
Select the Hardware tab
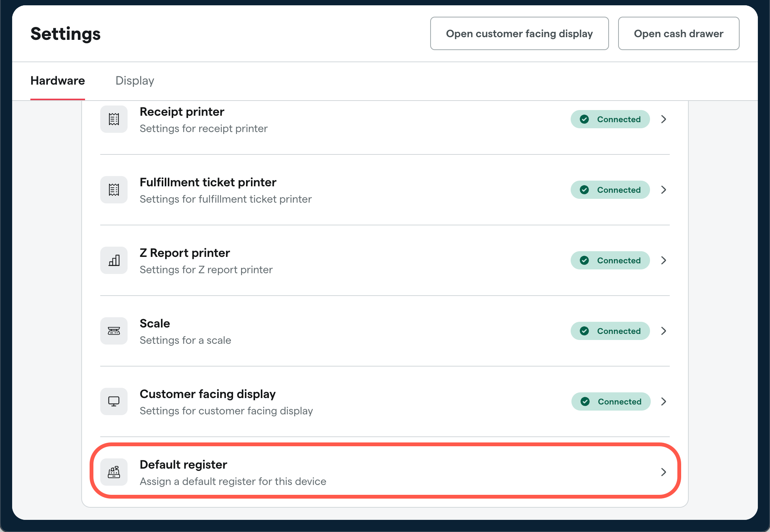[57, 80]
